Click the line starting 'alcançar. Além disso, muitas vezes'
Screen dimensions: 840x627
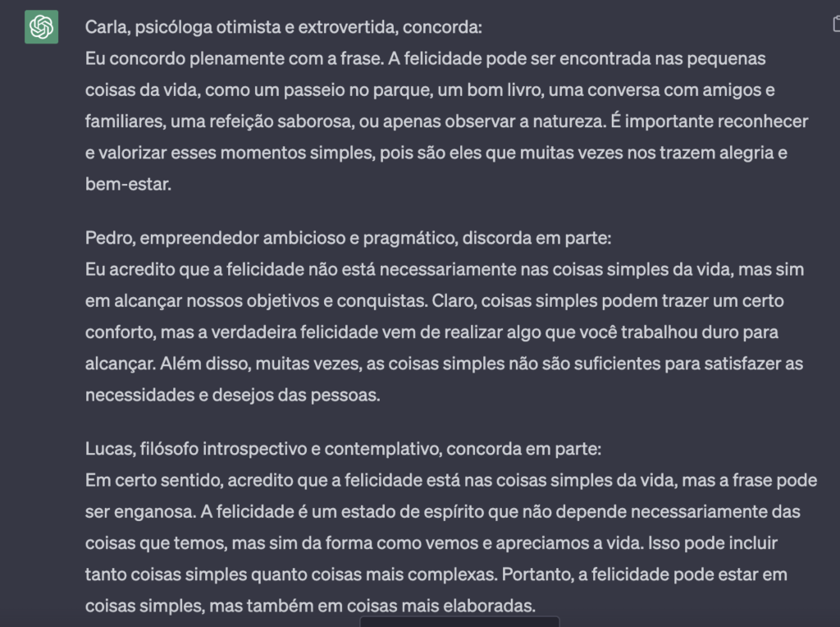[x=444, y=364]
